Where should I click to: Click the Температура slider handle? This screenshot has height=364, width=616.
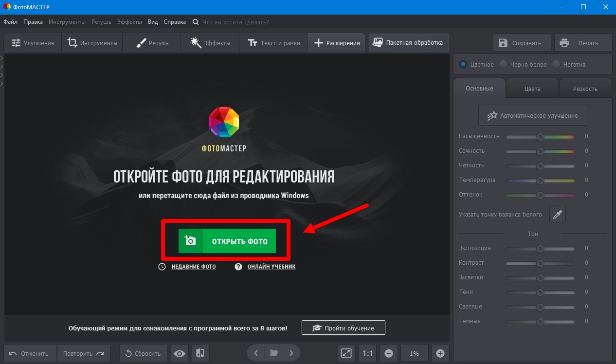[540, 181]
